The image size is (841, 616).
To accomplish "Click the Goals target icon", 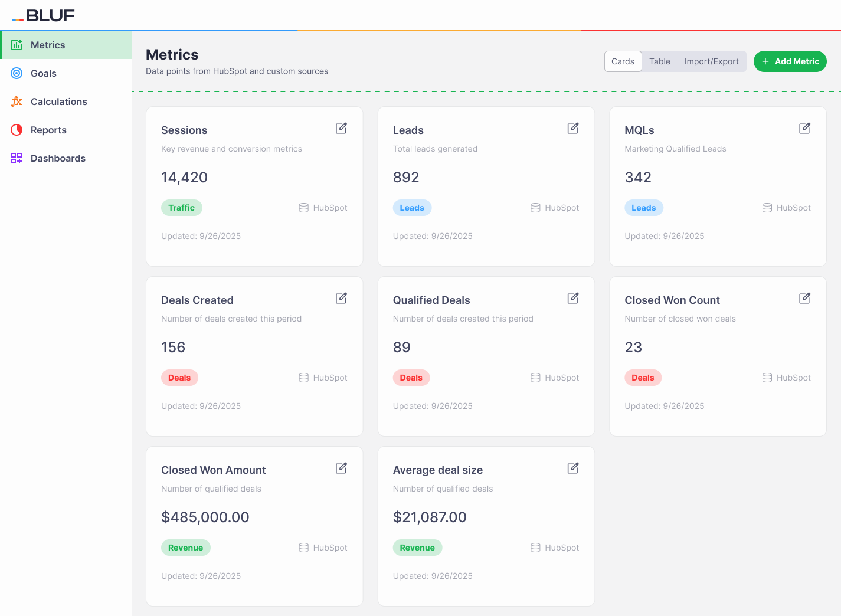I will (x=17, y=73).
